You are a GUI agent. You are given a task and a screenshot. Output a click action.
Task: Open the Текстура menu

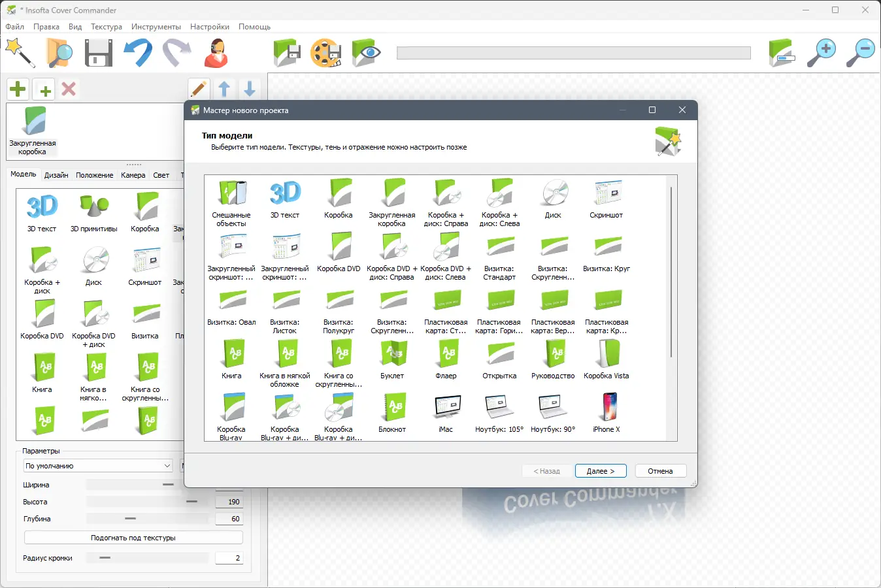(107, 27)
